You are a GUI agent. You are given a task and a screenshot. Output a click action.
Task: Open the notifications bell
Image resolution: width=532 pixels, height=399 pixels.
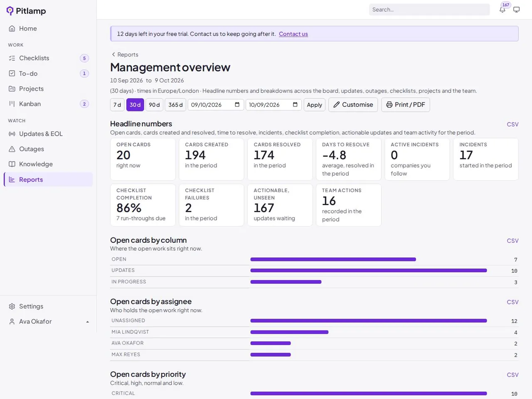pyautogui.click(x=502, y=10)
